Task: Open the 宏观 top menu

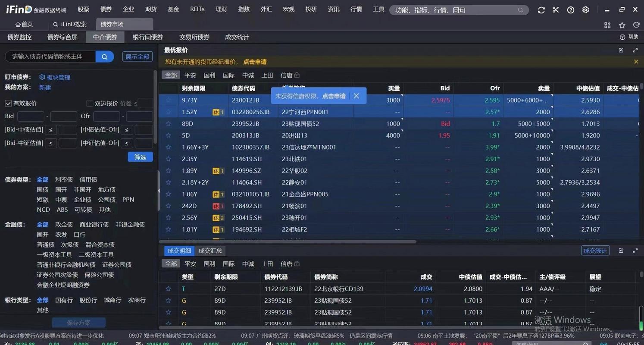Action: (x=289, y=9)
